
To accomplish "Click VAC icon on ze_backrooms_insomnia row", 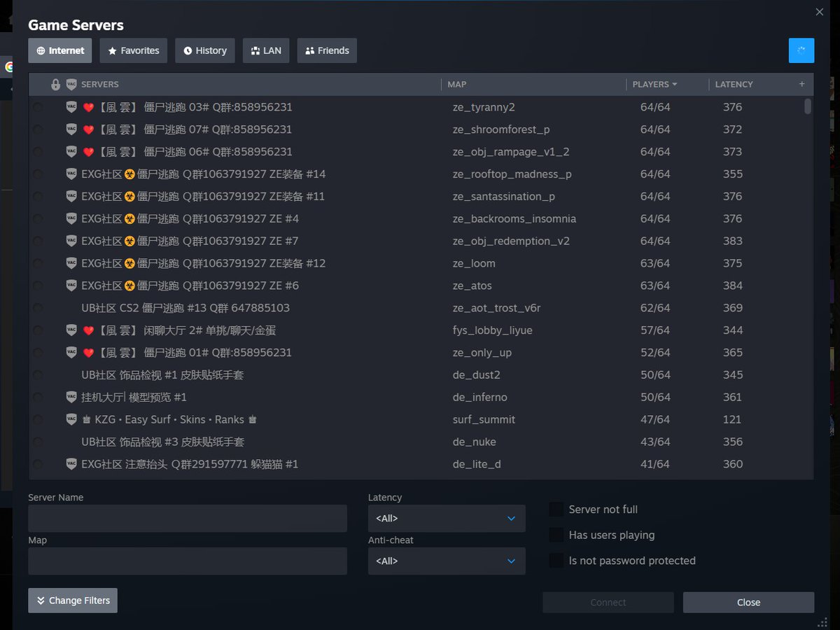I will tap(71, 219).
